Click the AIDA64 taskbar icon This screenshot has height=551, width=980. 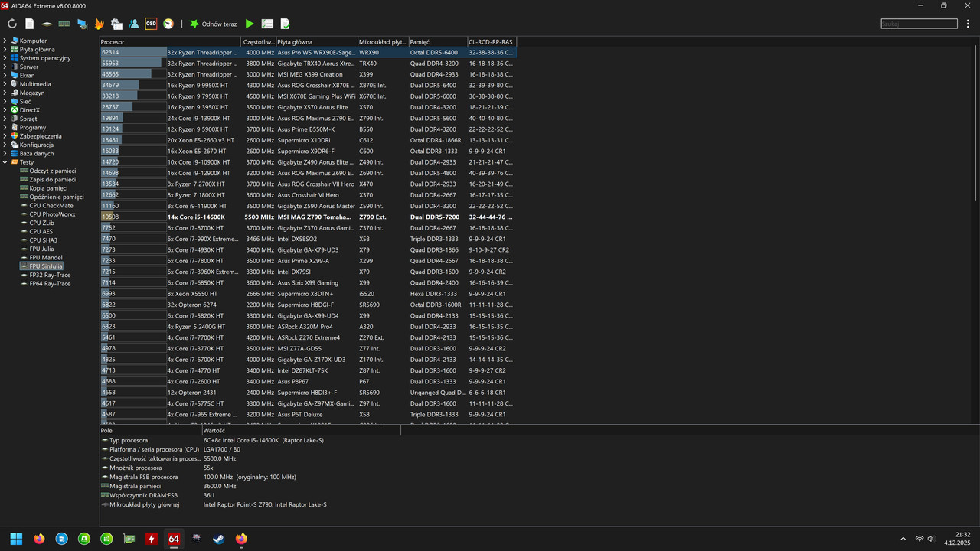174,539
